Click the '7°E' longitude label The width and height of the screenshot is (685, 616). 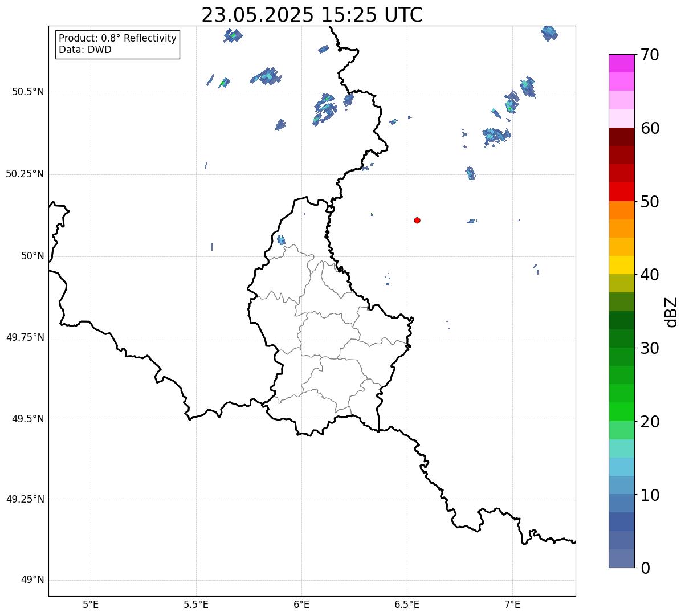pyautogui.click(x=512, y=604)
